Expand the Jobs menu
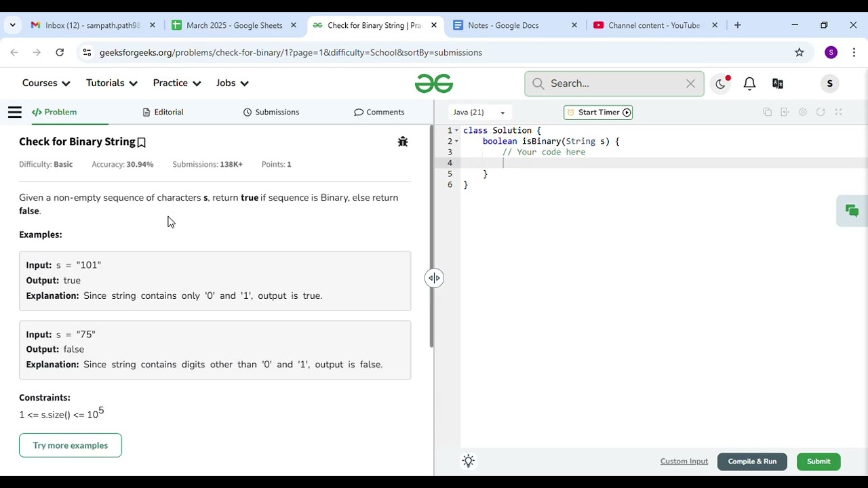The width and height of the screenshot is (868, 488). [x=233, y=83]
